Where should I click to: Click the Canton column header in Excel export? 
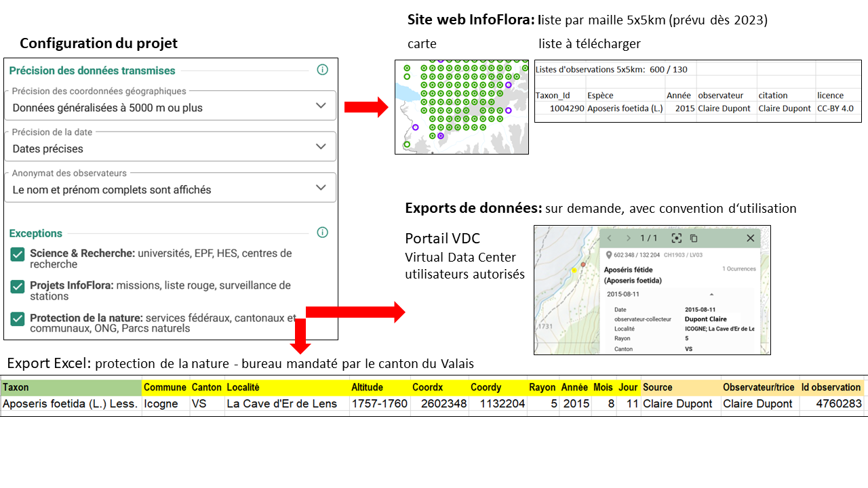click(x=207, y=388)
